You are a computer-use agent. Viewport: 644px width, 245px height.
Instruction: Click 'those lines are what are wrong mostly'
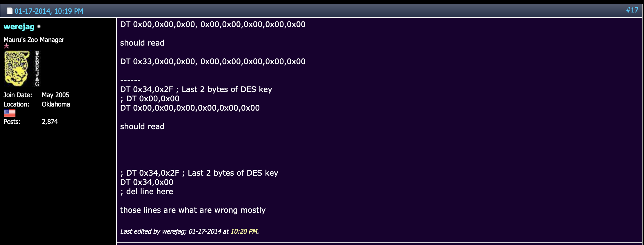[x=193, y=210]
